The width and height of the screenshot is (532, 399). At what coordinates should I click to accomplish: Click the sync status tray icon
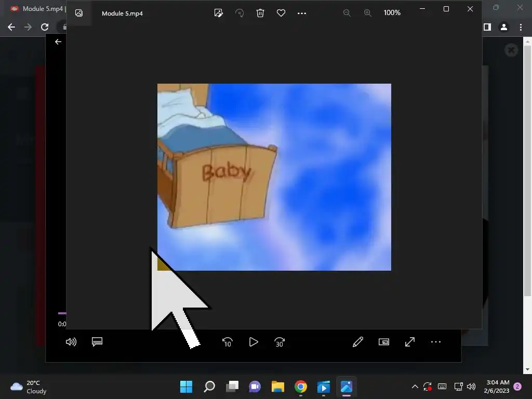(x=428, y=387)
